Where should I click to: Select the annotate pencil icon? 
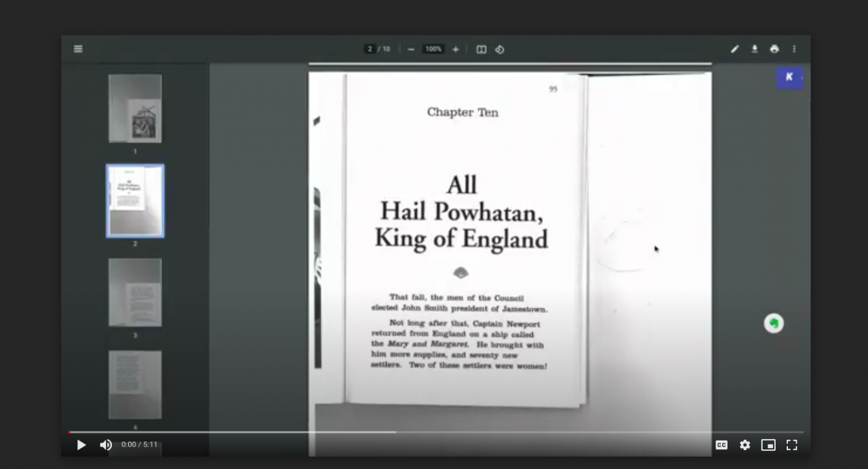[735, 49]
